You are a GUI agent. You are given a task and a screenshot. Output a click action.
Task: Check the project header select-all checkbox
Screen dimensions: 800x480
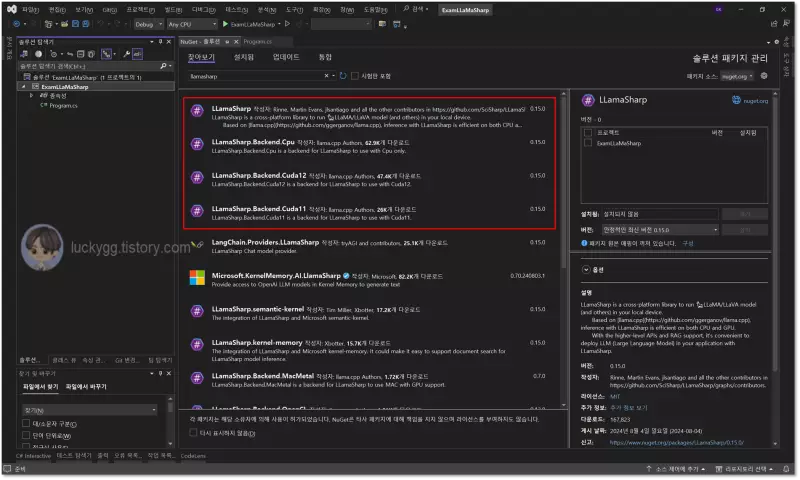[x=588, y=133]
